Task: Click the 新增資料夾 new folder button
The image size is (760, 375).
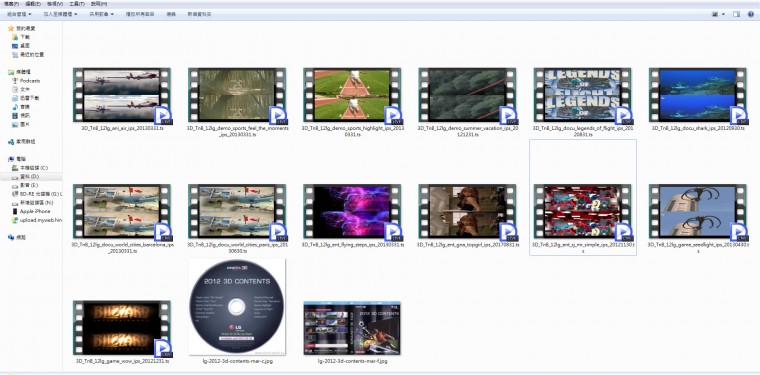Action: coord(199,14)
